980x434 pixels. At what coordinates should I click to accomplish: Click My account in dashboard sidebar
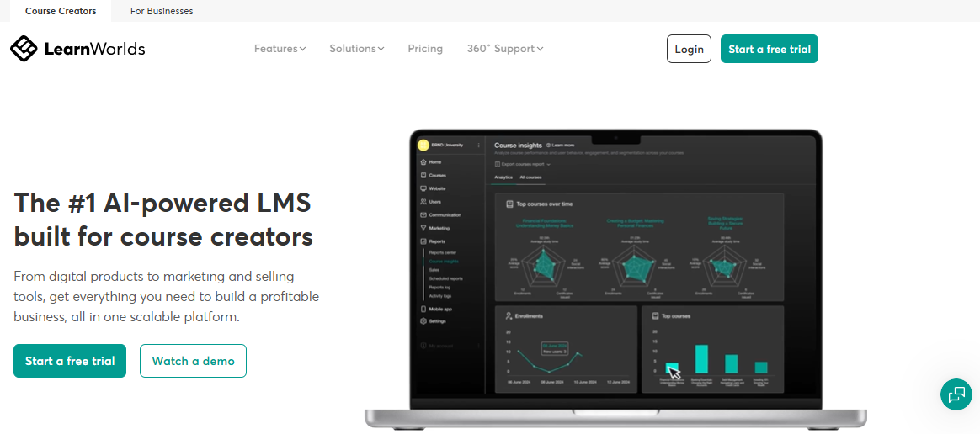tap(440, 346)
